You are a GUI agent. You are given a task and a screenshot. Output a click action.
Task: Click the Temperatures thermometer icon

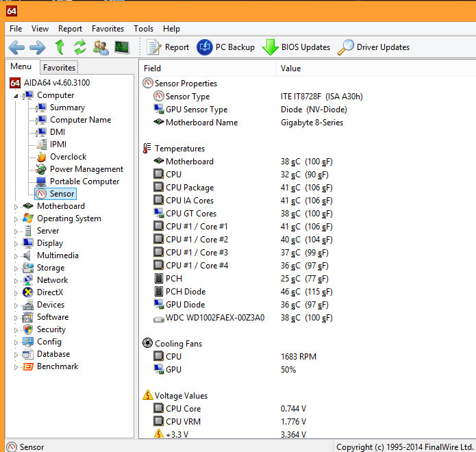[x=147, y=148]
